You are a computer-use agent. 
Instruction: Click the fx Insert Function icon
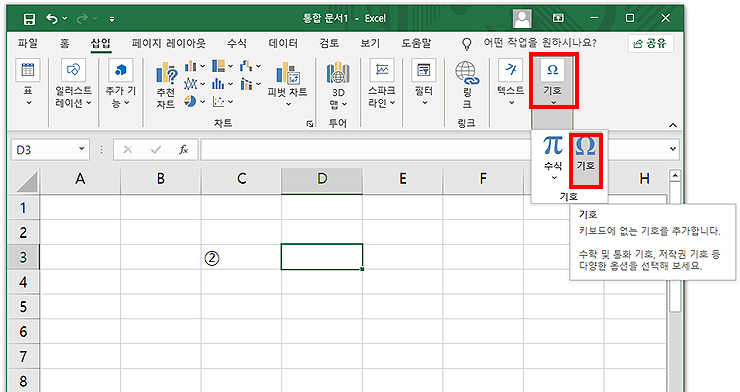coord(184,150)
